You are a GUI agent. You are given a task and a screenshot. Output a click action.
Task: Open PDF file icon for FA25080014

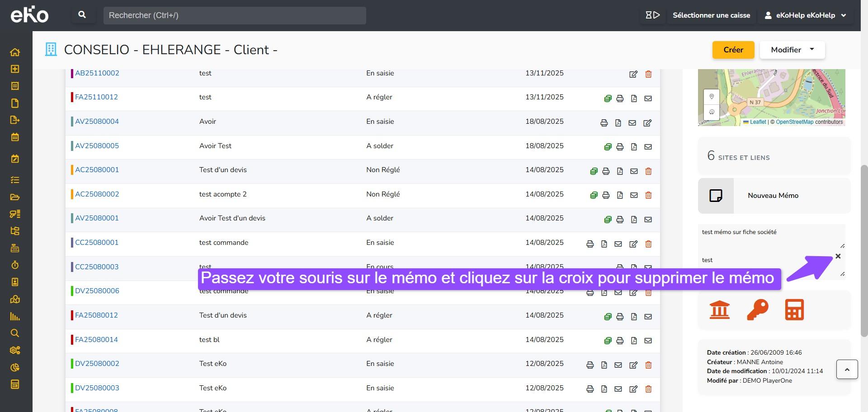[x=634, y=341]
